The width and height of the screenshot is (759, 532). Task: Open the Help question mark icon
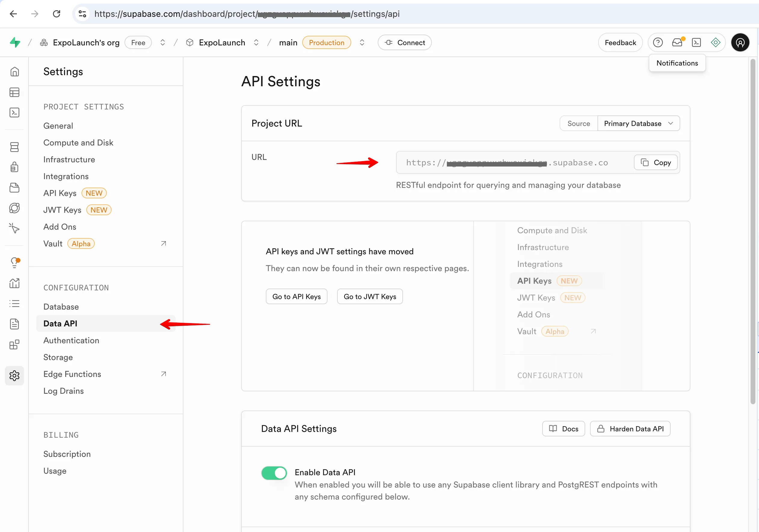[x=658, y=43]
